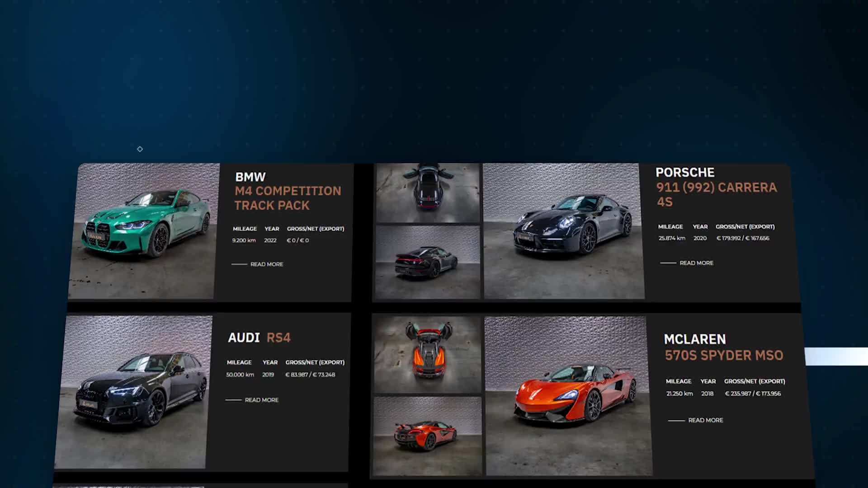The height and width of the screenshot is (488, 868).
Task: Select BMW mileage value 9.200 km
Action: [244, 240]
